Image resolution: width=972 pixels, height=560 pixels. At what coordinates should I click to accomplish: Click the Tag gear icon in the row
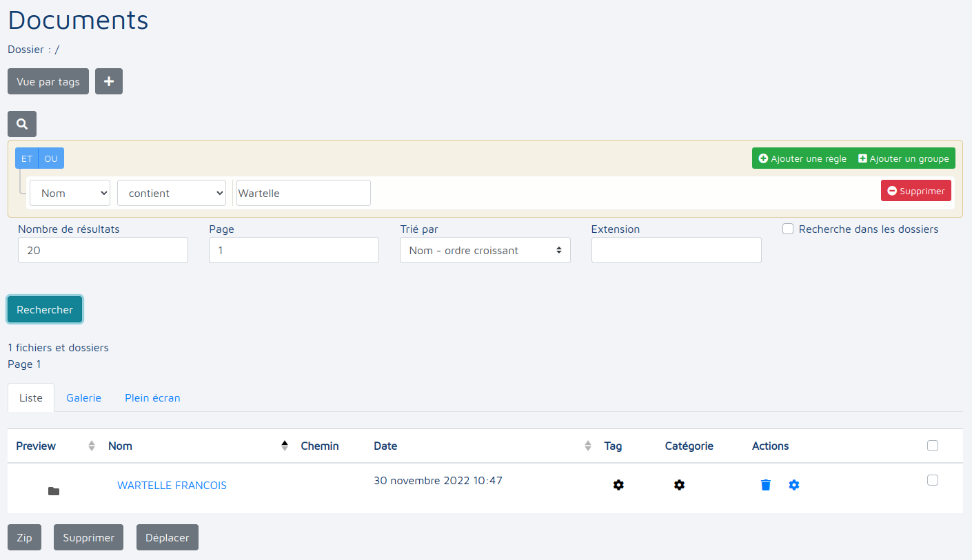618,485
